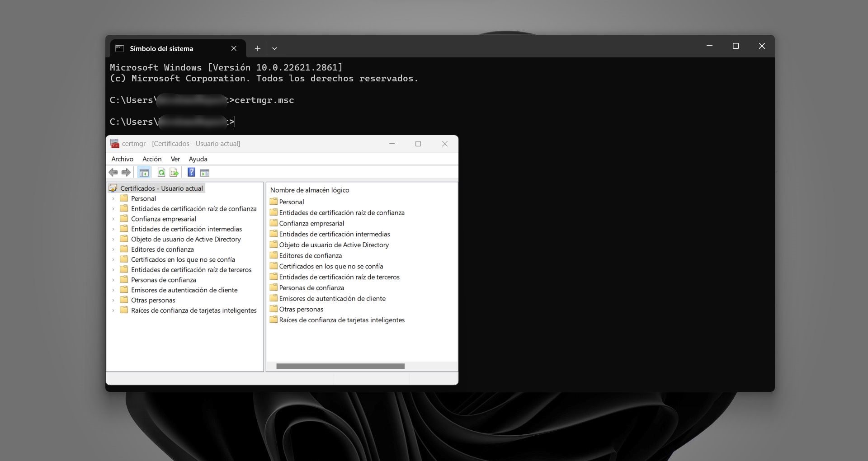Select Emisores de autenticación de cliente in tree
Image resolution: width=868 pixels, height=461 pixels.
(184, 290)
